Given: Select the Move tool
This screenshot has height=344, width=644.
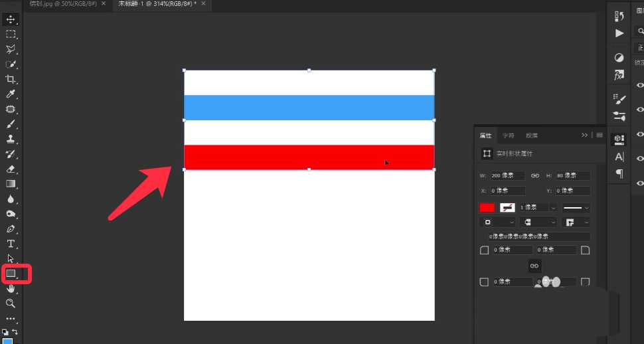Looking at the screenshot, I should 11,19.
